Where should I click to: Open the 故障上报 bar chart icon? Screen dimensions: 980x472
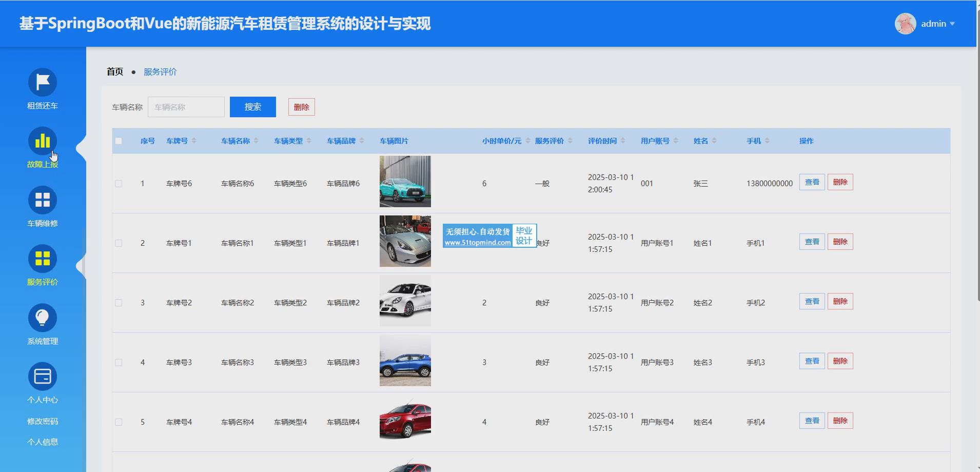coord(42,141)
